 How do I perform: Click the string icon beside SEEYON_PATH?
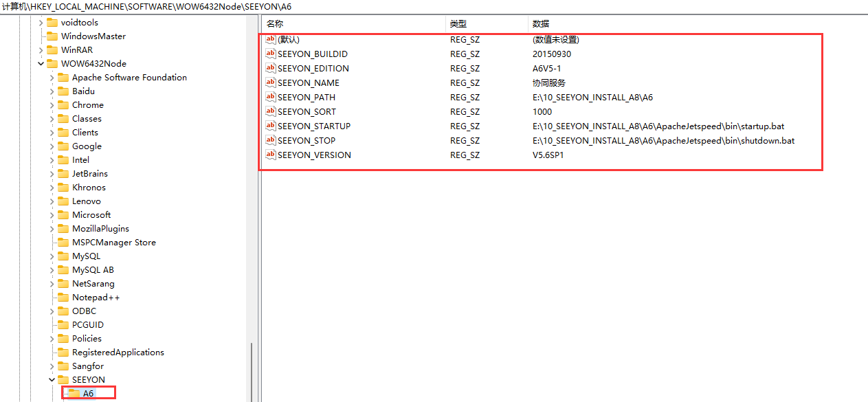(271, 97)
